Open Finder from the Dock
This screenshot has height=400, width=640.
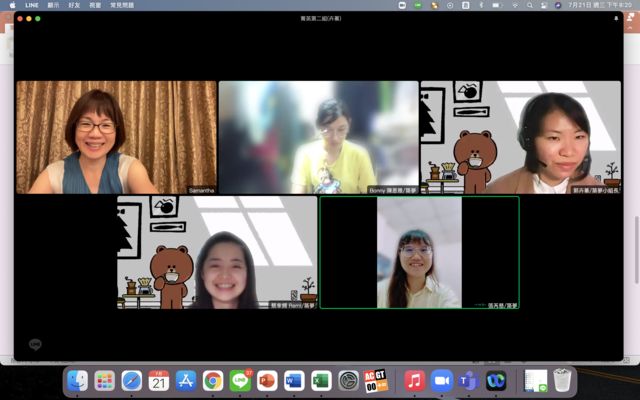tap(78, 381)
